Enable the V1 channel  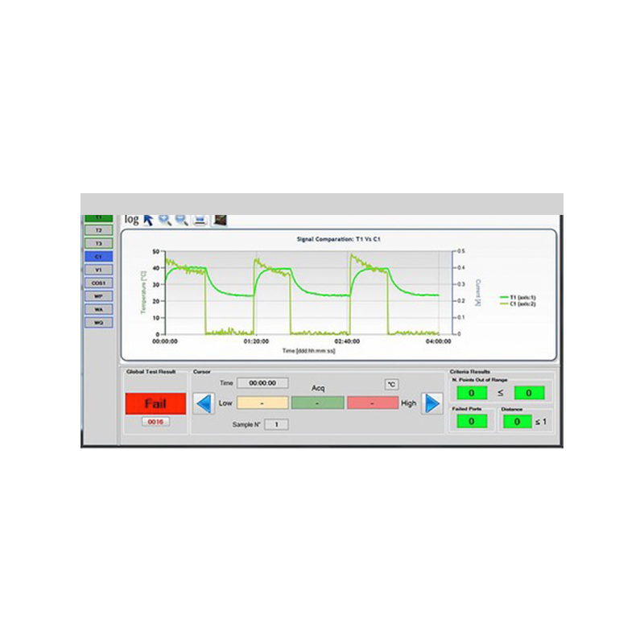[98, 270]
